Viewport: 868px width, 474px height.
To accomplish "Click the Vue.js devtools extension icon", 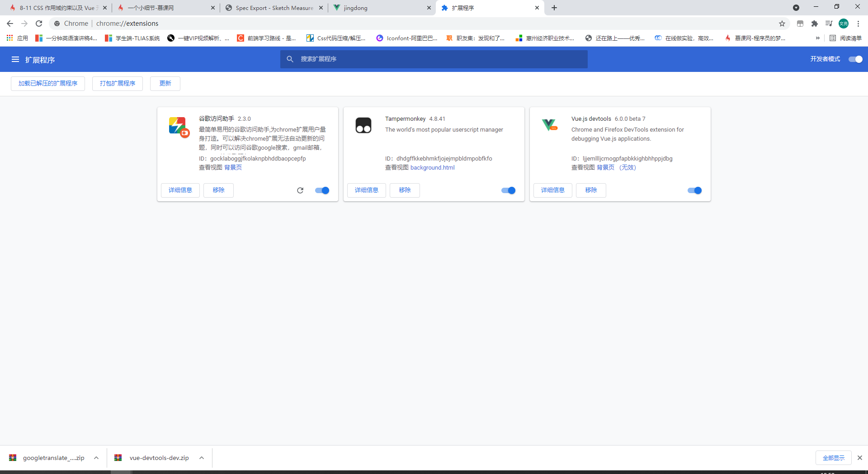I will (549, 125).
